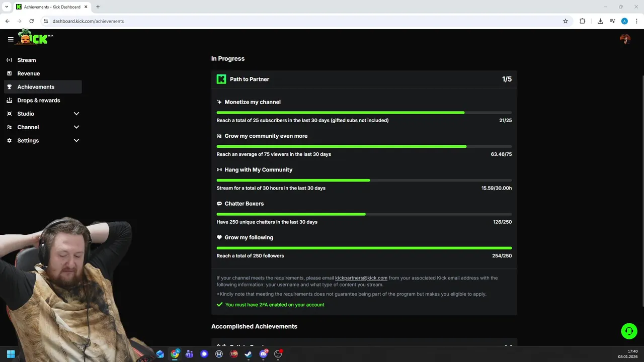Click the 15.59/30.00h stream hours value
The image size is (644, 362).
497,188
